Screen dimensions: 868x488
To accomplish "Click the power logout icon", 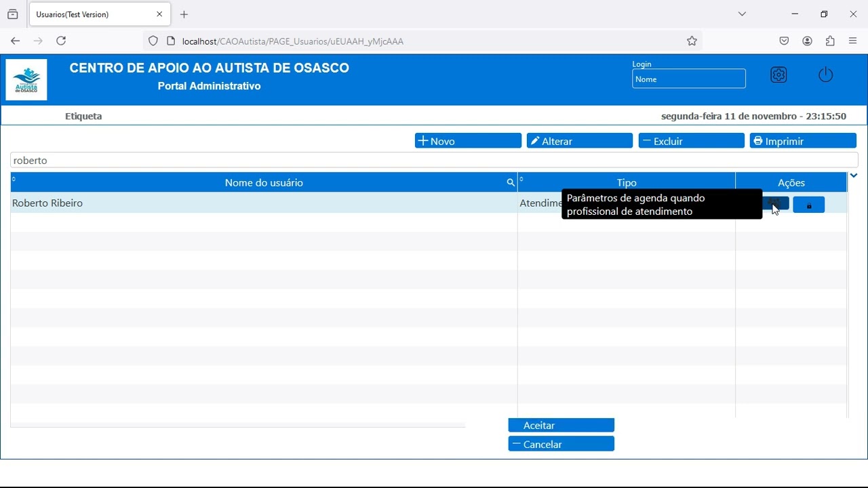I will (825, 75).
